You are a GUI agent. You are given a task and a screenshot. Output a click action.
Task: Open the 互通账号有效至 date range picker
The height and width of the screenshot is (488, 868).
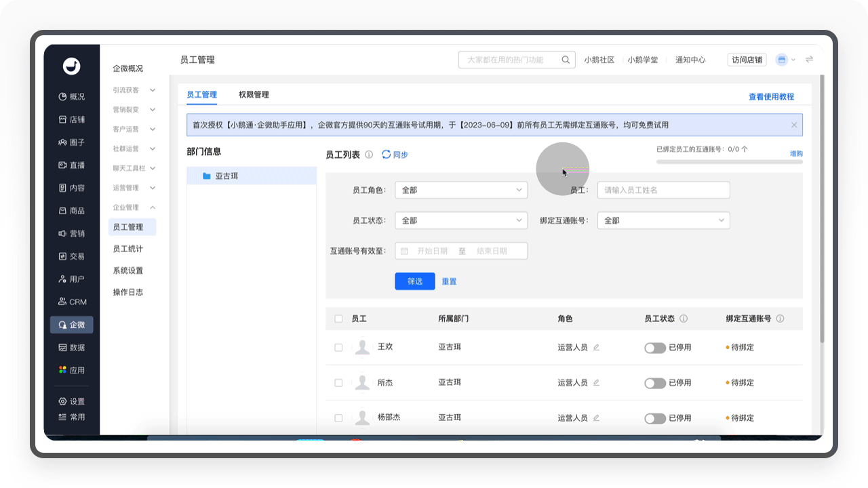coord(461,251)
